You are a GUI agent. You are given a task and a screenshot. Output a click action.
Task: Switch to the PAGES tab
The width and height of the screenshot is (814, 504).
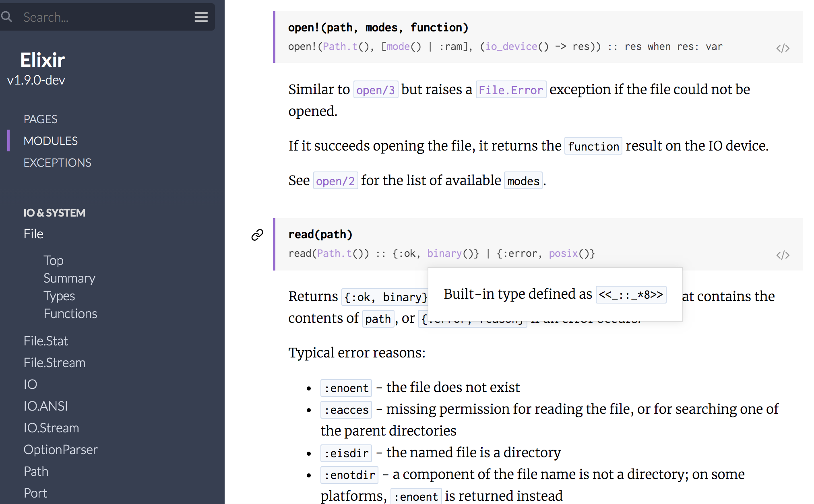[40, 119]
